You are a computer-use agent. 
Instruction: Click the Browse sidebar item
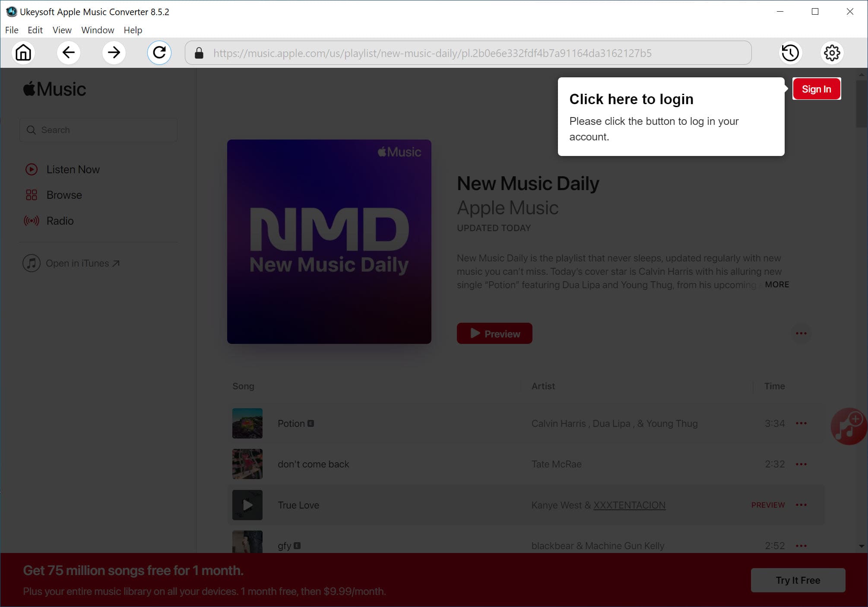pyautogui.click(x=65, y=195)
